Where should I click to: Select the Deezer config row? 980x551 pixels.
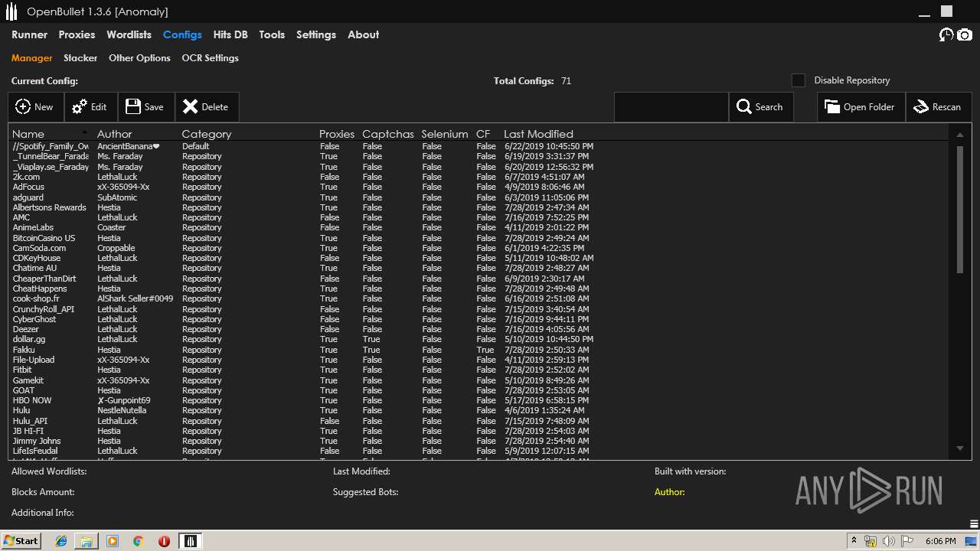click(479, 329)
